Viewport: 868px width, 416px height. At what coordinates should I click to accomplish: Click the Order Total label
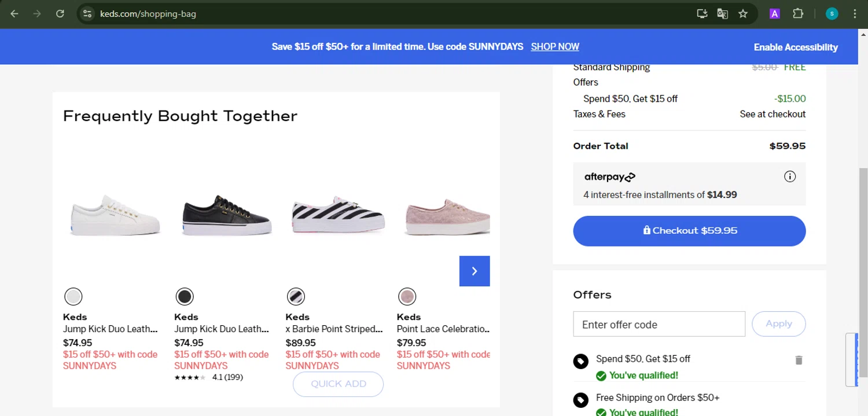[600, 146]
